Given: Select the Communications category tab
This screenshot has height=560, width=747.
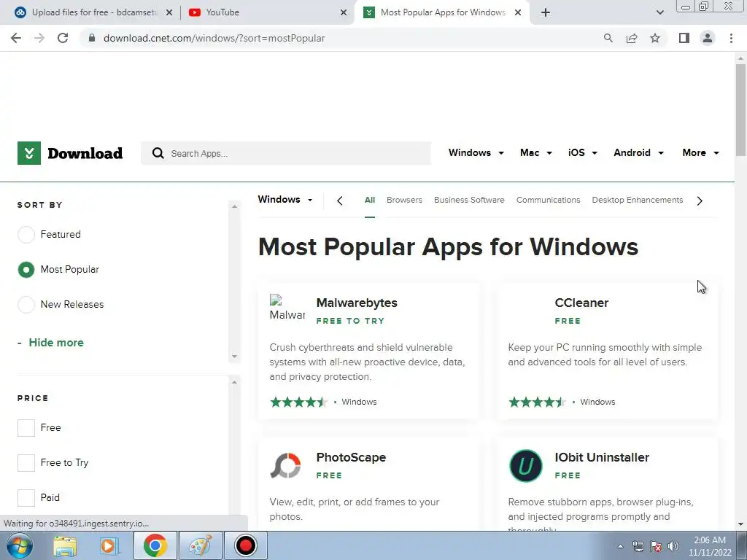Looking at the screenshot, I should tap(549, 200).
